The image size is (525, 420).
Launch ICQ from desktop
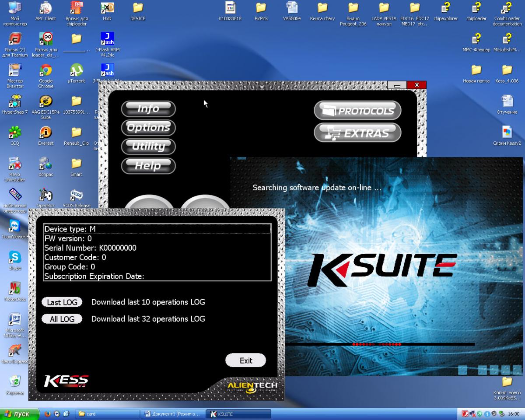coord(15,136)
